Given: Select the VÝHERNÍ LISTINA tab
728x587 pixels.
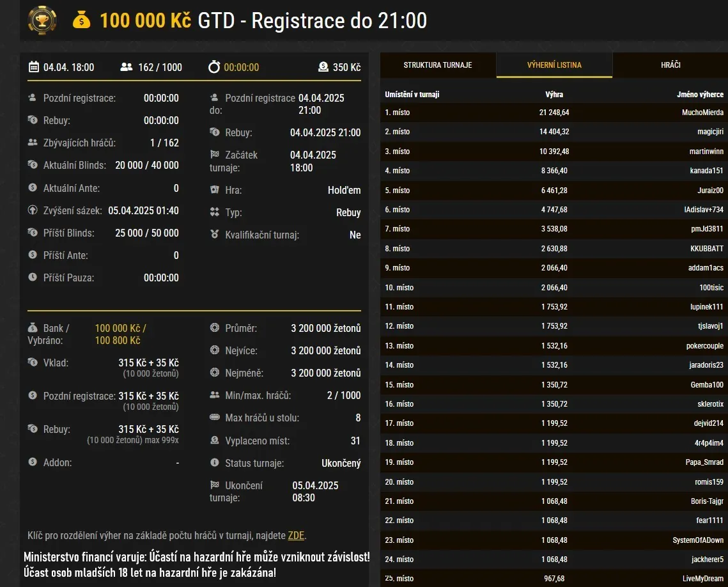Looking at the screenshot, I should click(554, 65).
